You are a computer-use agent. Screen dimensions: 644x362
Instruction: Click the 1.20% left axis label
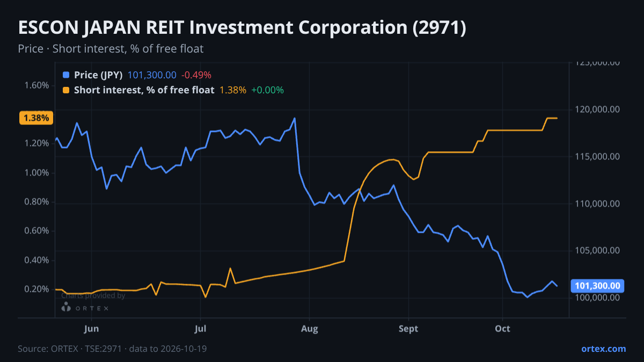point(36,143)
